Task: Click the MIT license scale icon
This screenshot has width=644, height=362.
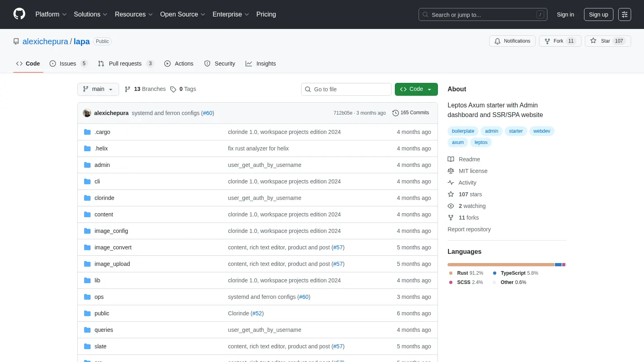Action: coord(451,171)
